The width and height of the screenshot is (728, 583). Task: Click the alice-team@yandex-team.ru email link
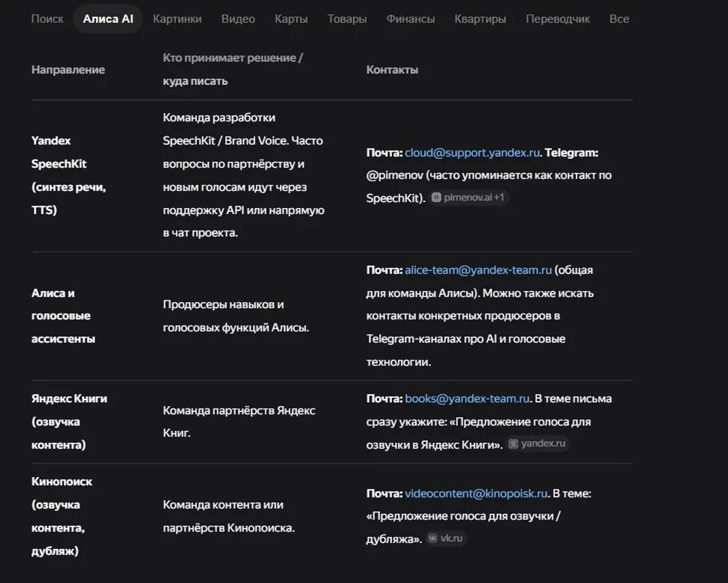pyautogui.click(x=478, y=270)
